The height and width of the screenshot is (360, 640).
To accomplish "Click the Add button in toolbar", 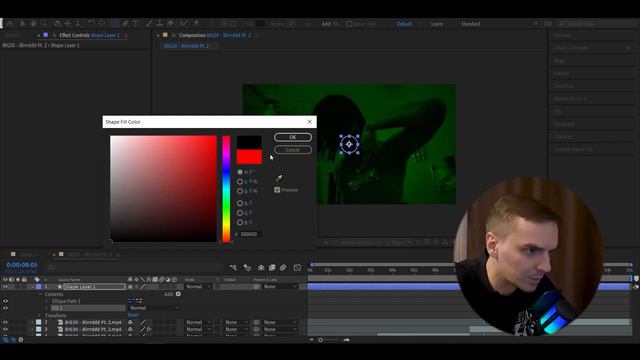I will tap(326, 24).
